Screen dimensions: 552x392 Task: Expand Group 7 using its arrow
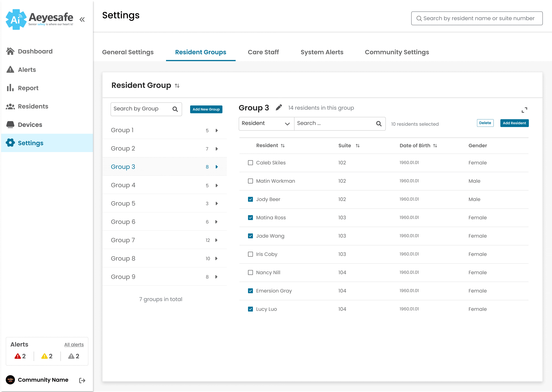(217, 240)
